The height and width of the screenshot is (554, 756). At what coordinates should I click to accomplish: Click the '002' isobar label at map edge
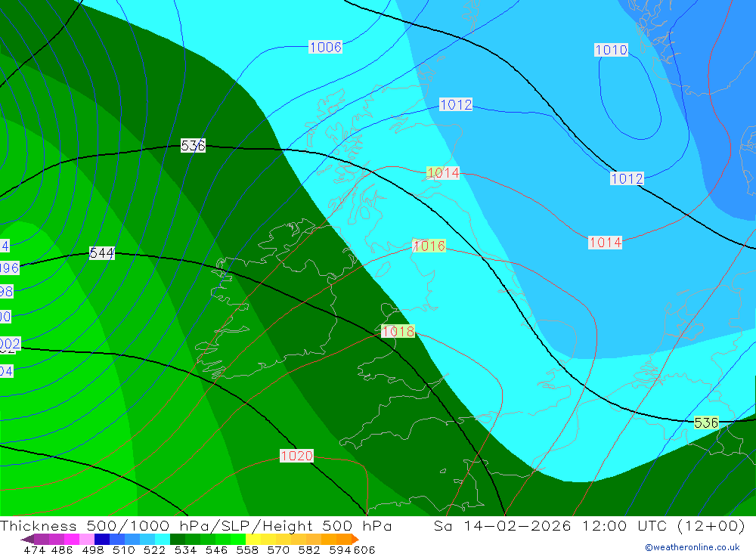[x=10, y=343]
